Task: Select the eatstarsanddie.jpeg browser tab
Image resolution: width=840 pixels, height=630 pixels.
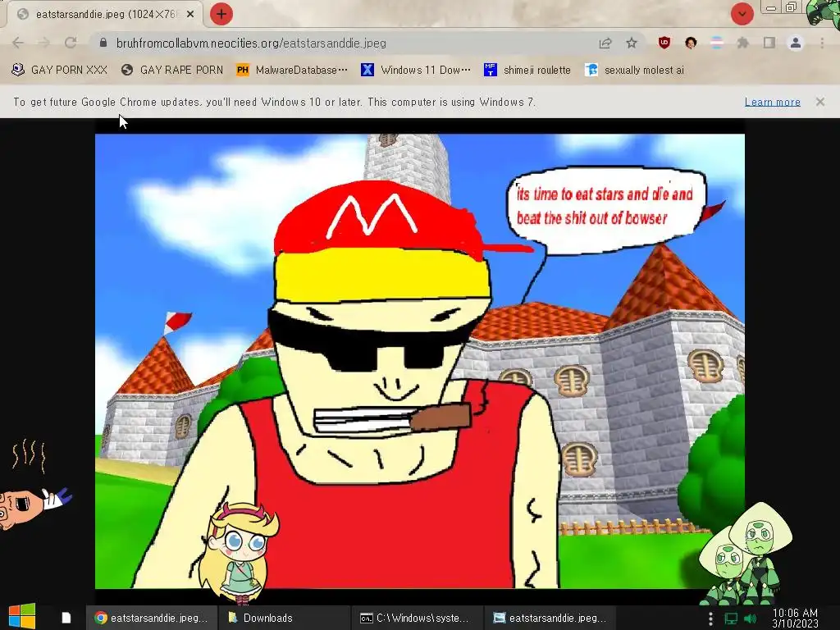Action: (x=105, y=15)
